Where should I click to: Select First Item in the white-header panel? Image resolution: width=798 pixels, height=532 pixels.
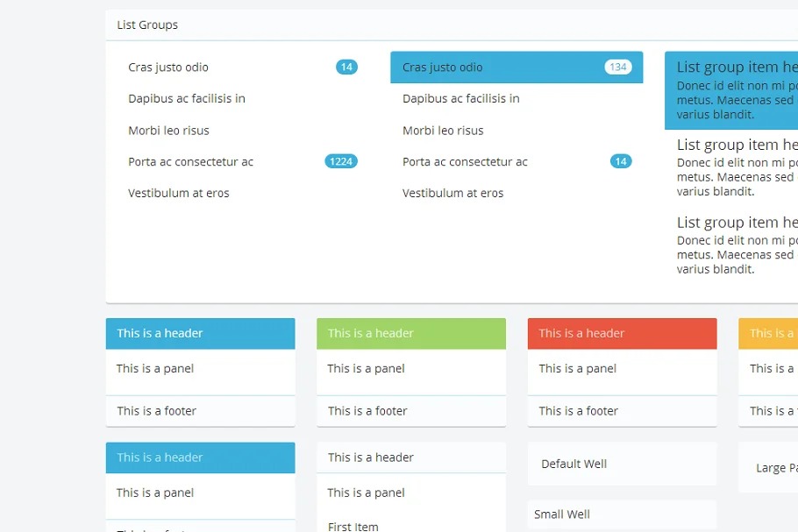pyautogui.click(x=353, y=526)
